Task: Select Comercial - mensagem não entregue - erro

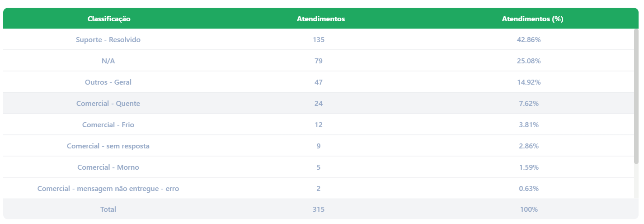Action: (319, 188)
